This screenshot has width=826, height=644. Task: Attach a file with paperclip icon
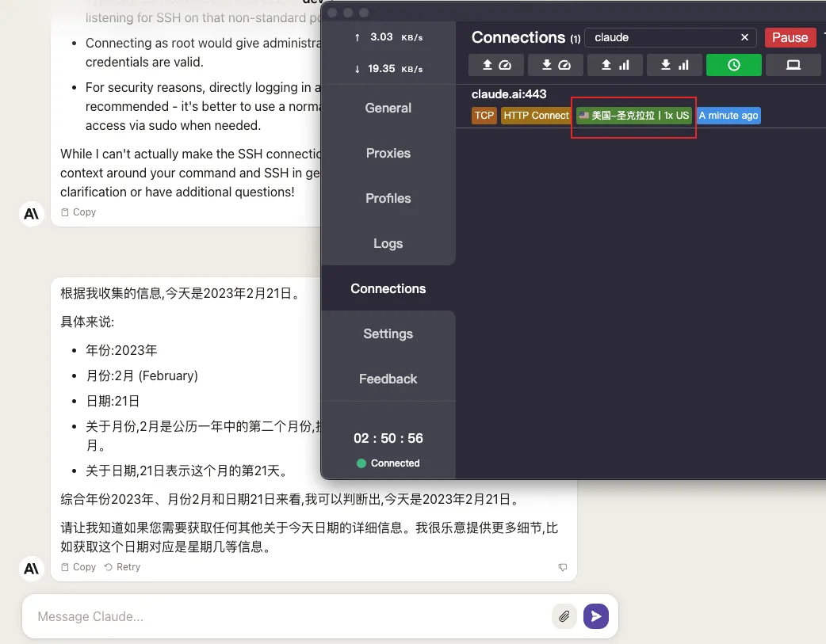click(x=564, y=616)
